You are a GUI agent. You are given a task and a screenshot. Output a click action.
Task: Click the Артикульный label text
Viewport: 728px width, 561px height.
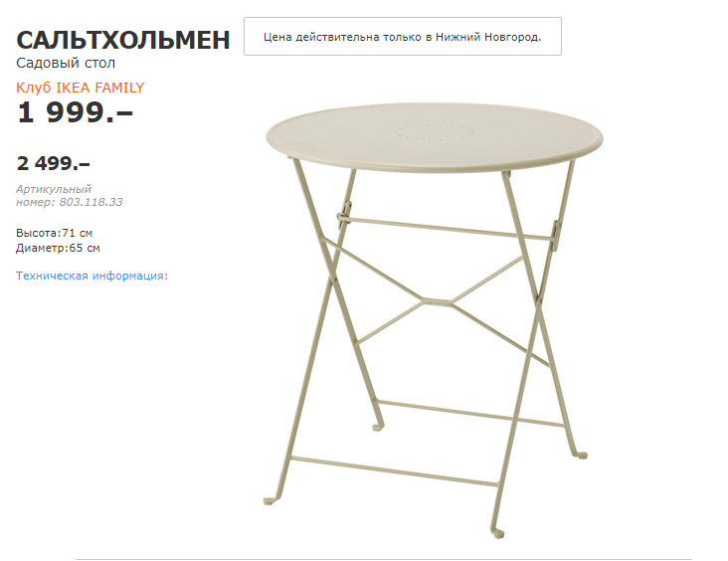[54, 189]
